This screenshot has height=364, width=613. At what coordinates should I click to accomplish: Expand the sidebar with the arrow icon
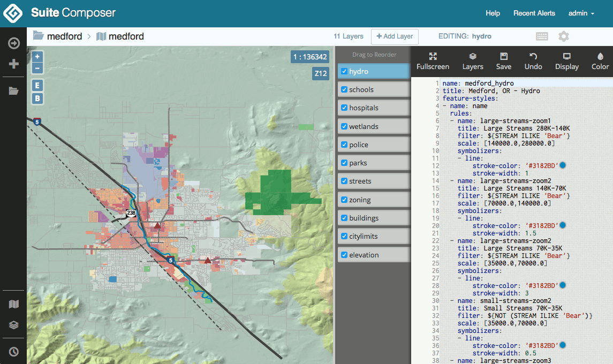click(14, 43)
